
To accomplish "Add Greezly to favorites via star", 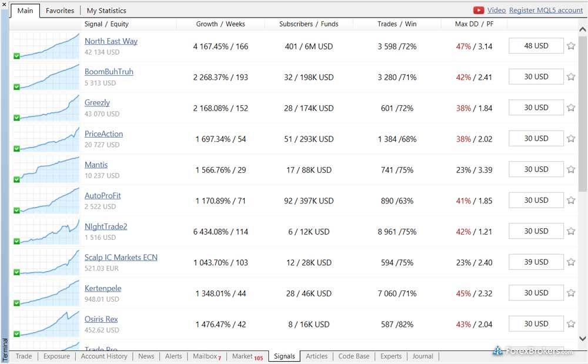I will [x=571, y=108].
